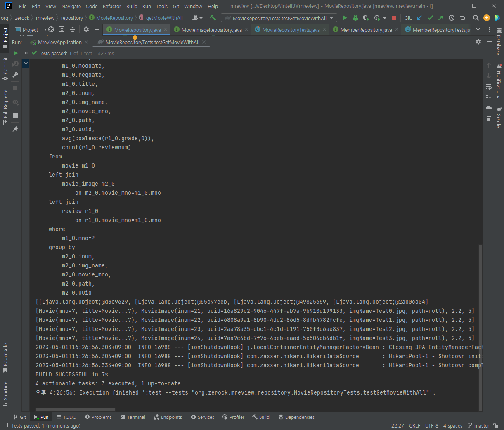Select Opened File crosshair icon in Project panel

(51, 29)
